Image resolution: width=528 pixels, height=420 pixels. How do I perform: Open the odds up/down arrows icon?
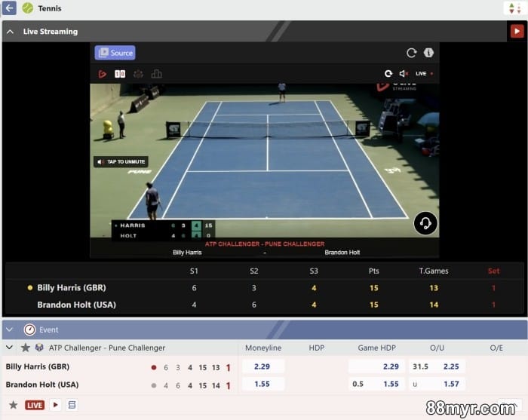[514, 8]
